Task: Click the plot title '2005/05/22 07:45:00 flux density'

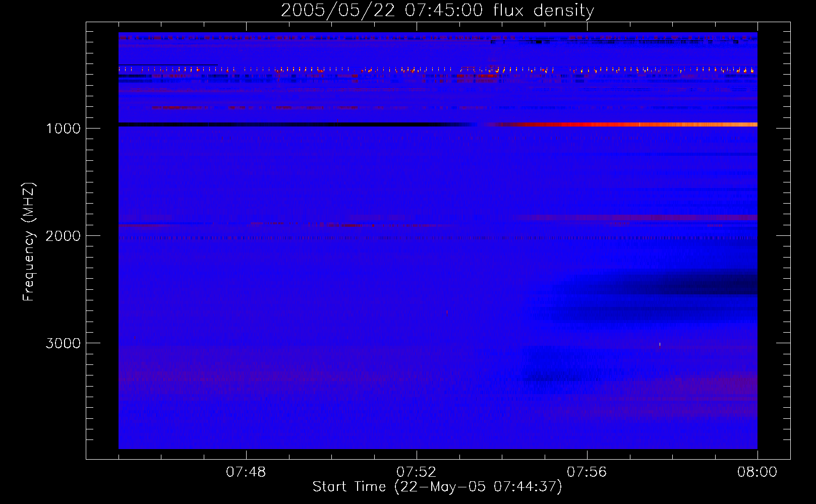Action: [437, 10]
